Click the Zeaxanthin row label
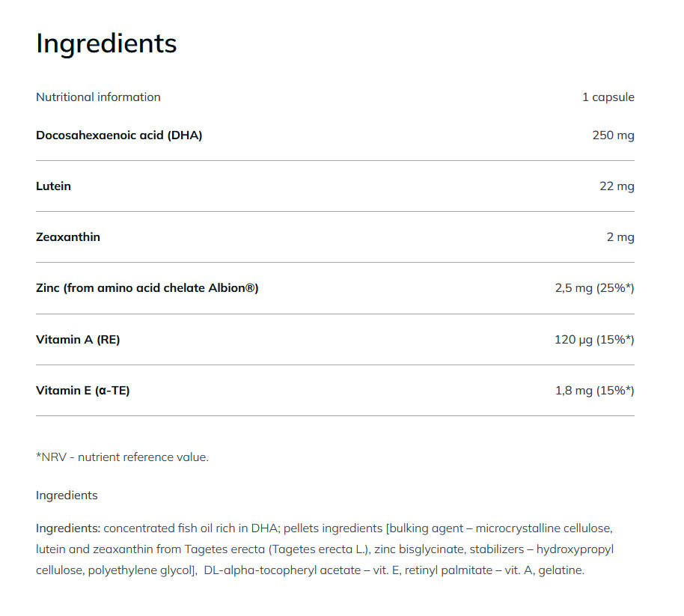The height and width of the screenshot is (616, 684). (x=68, y=237)
